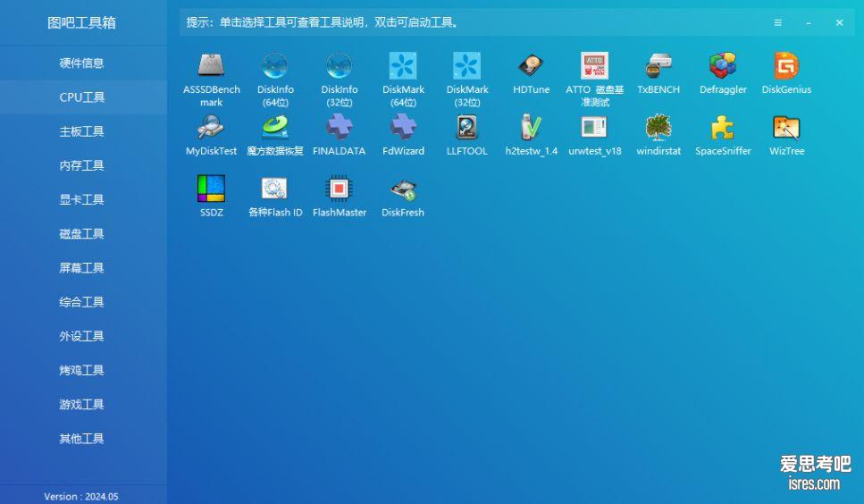Open the 综合工具 category
The image size is (864, 504).
pyautogui.click(x=83, y=302)
